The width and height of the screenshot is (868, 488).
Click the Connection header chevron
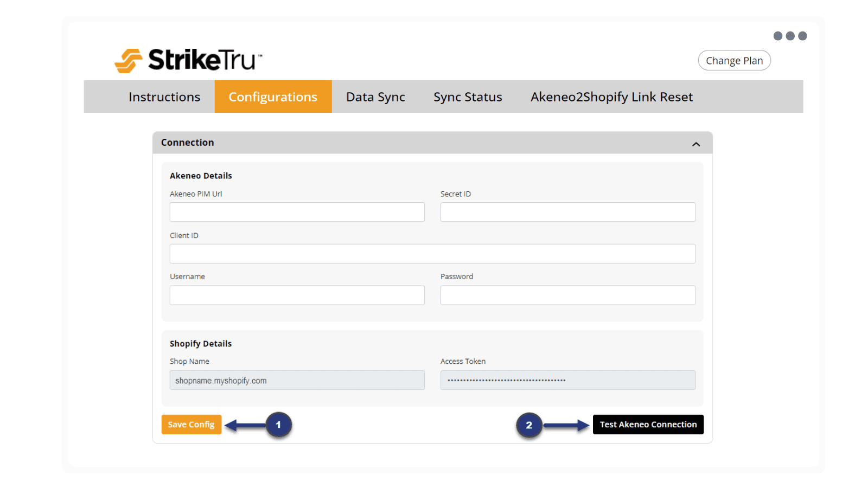point(696,144)
